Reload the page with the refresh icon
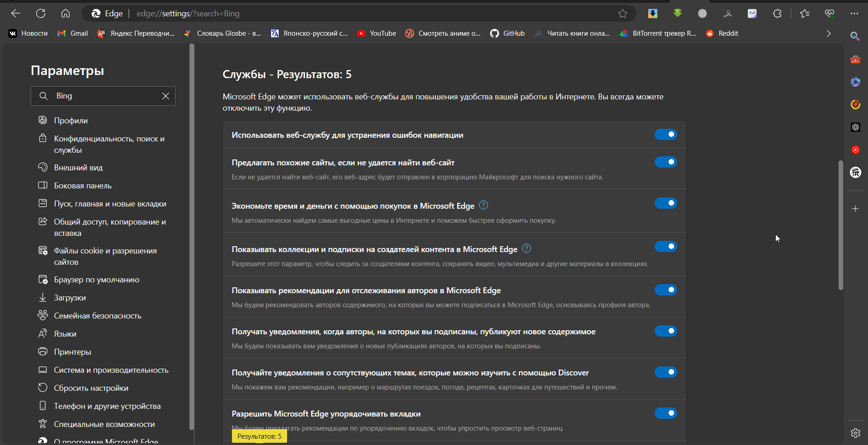The height and width of the screenshot is (445, 868). coord(41,14)
